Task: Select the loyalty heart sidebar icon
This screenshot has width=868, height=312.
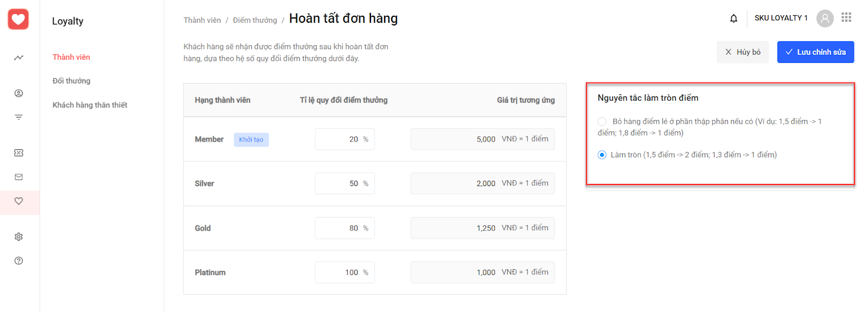Action: click(x=18, y=201)
